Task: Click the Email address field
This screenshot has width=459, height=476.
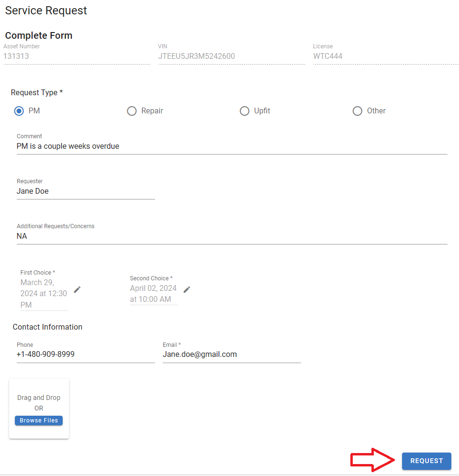Action: click(x=231, y=354)
